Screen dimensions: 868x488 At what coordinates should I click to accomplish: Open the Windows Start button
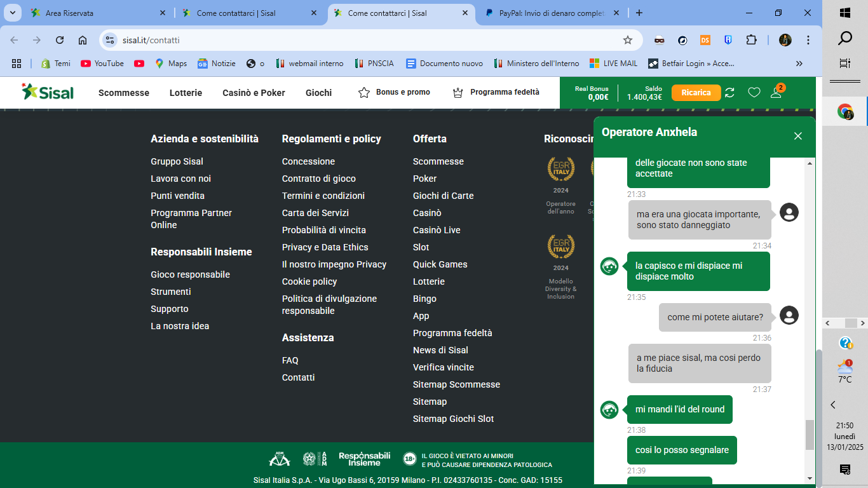pyautogui.click(x=845, y=13)
